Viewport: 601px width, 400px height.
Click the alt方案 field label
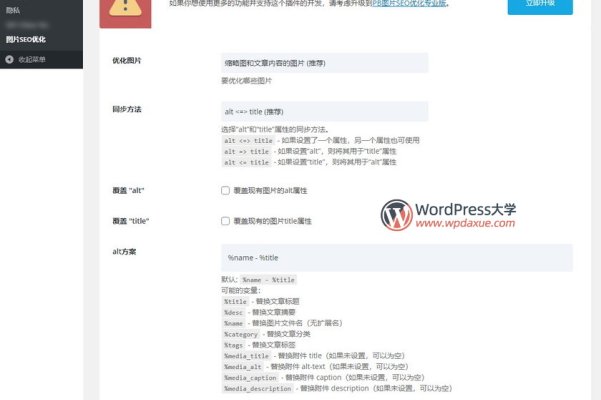pos(124,252)
